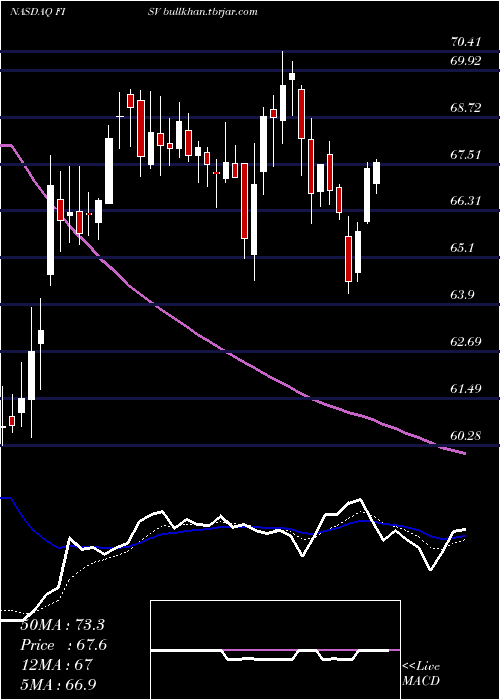
Task: Click the <<Live MACD label
Action: pos(421,674)
